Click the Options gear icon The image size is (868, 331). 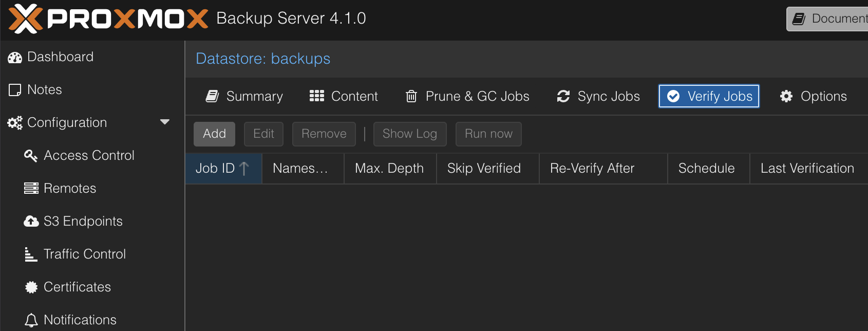(x=786, y=96)
